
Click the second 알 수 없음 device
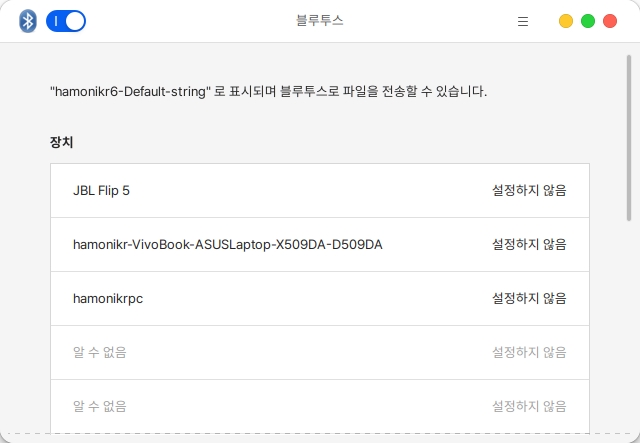coord(100,406)
